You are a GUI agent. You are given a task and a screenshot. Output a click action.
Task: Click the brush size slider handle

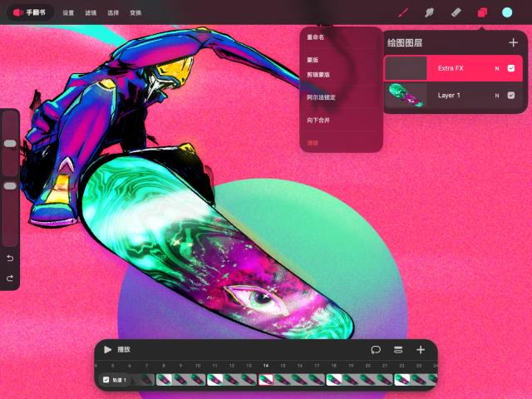(x=10, y=144)
